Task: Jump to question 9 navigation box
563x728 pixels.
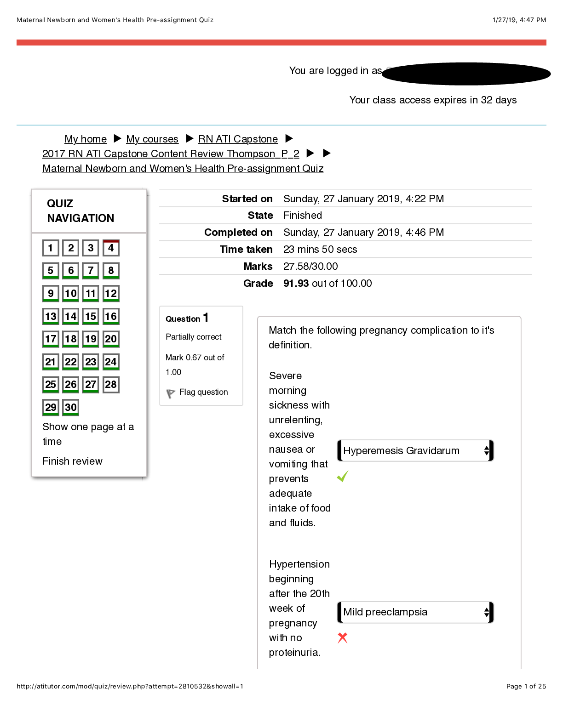Action: click(51, 294)
